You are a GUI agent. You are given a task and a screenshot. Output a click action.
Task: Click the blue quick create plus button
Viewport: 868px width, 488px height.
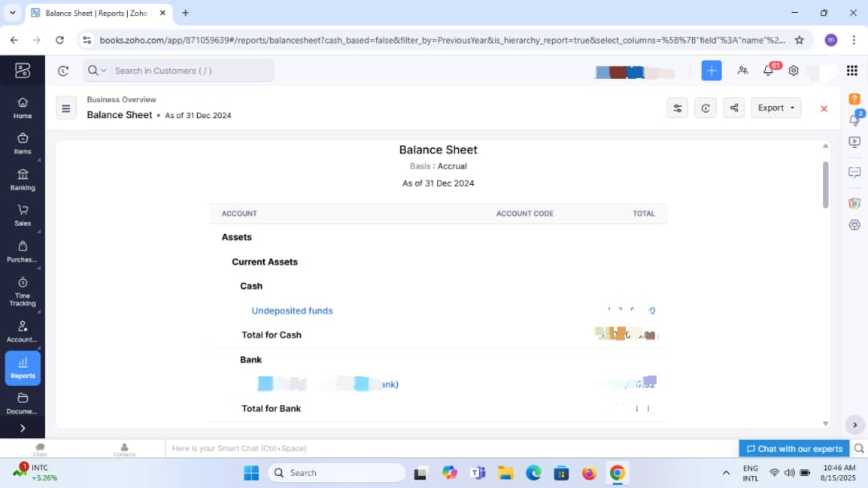click(x=711, y=71)
